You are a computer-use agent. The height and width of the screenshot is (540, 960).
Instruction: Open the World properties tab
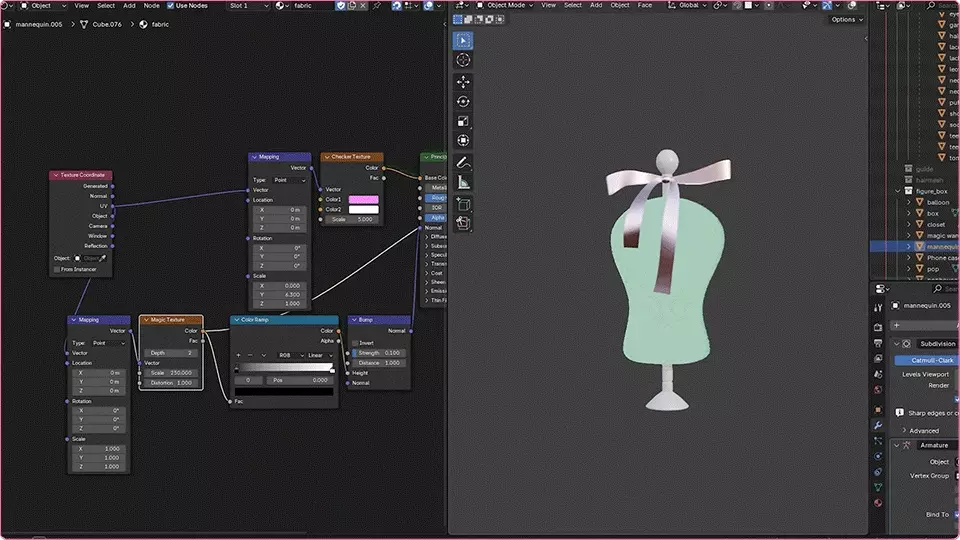pyautogui.click(x=878, y=389)
